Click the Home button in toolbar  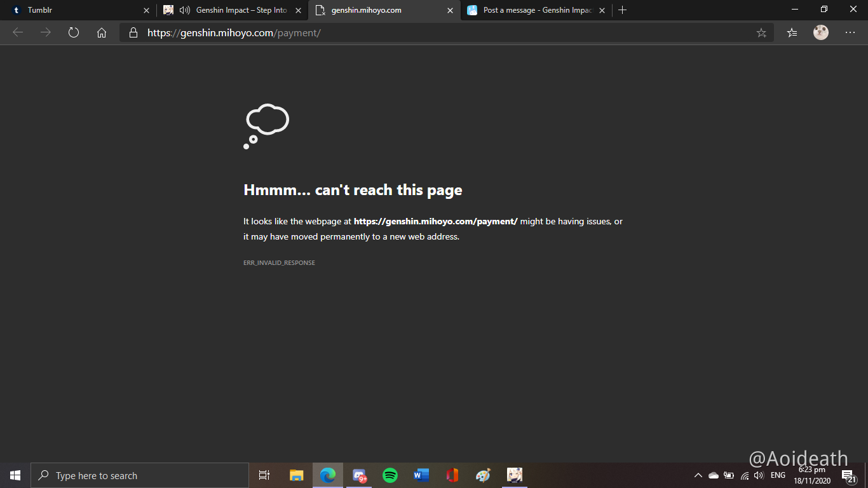coord(102,33)
